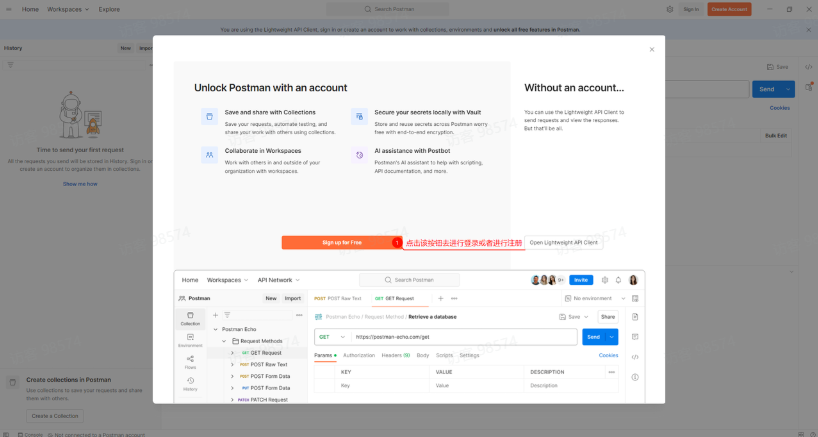Click Bulk Edit in params table
This screenshot has height=437, width=818.
pyautogui.click(x=776, y=136)
